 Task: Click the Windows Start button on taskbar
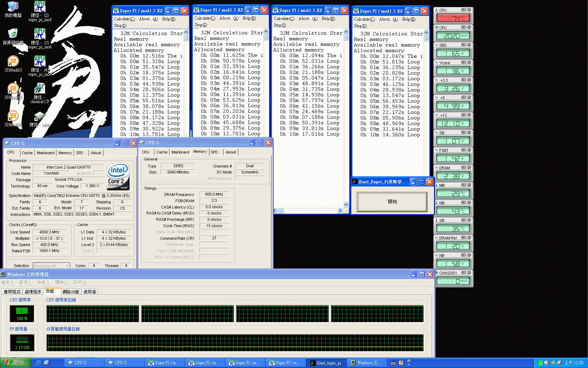(x=16, y=363)
